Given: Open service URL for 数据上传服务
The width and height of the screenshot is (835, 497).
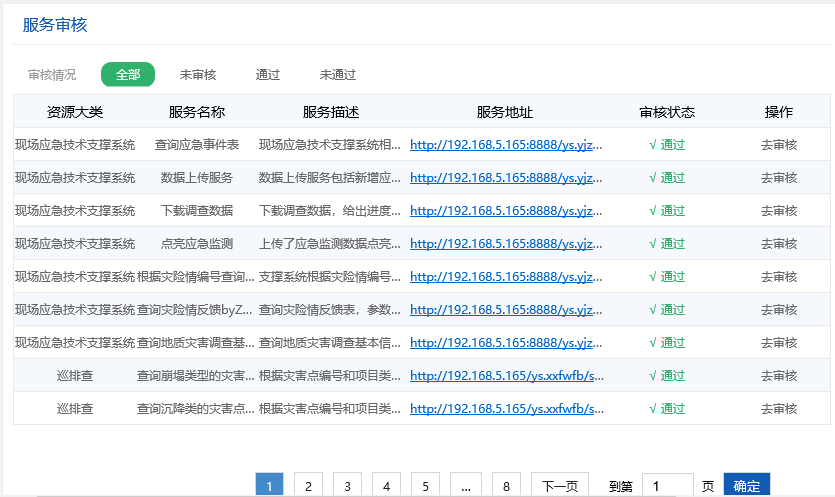Looking at the screenshot, I should coord(506,178).
